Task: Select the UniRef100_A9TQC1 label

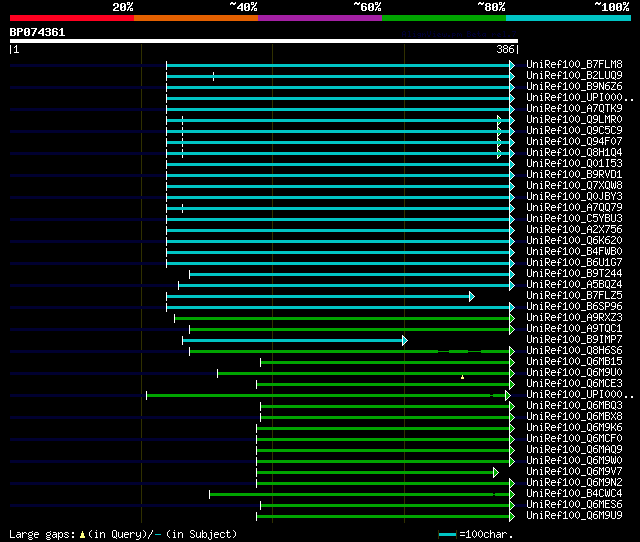Action: click(574, 329)
